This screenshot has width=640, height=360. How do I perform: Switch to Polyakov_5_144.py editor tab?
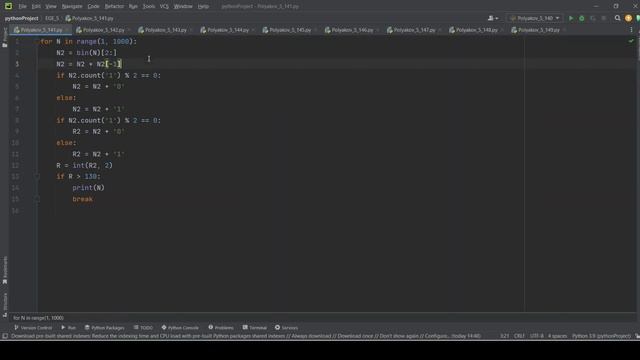(228, 30)
